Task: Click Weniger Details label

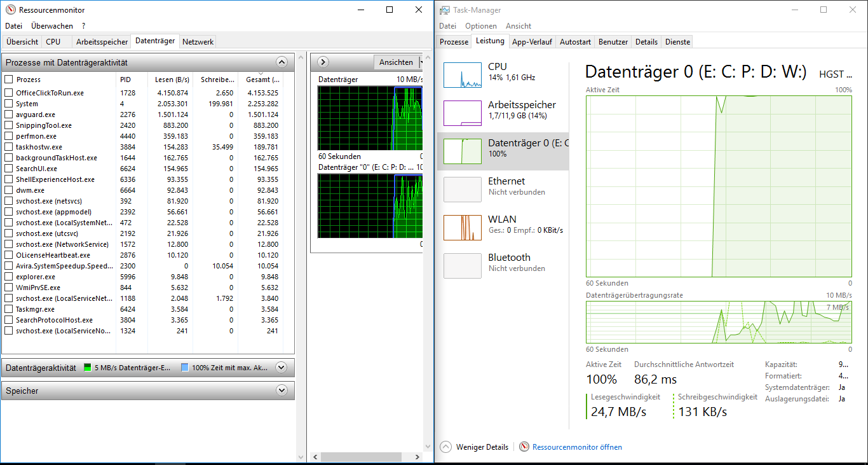Action: [x=482, y=447]
